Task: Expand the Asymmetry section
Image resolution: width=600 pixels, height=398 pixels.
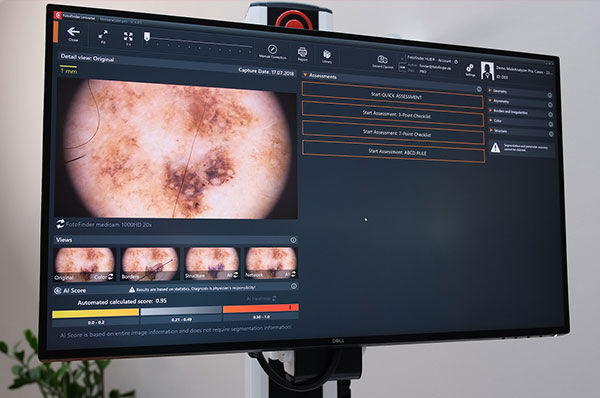Action: [x=490, y=101]
